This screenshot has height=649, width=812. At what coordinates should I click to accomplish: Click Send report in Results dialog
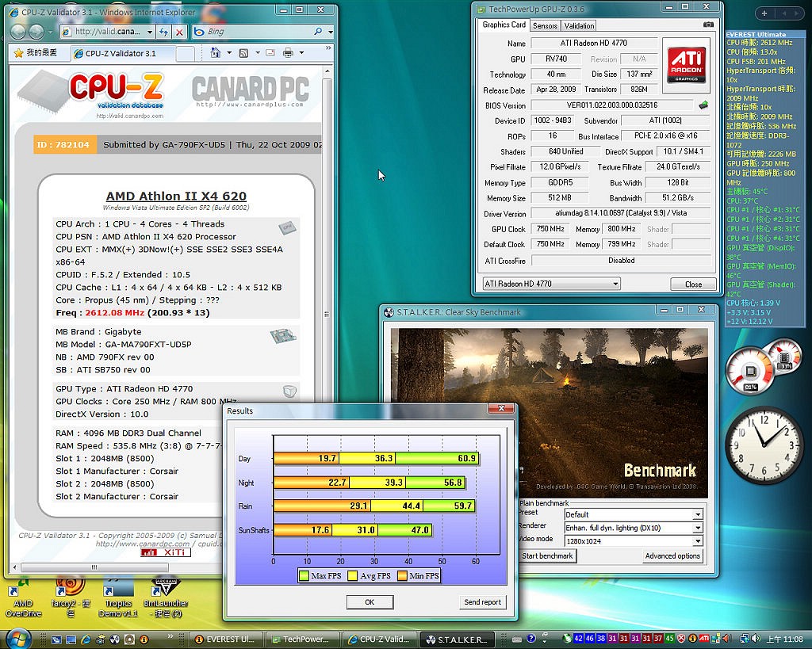point(482,602)
